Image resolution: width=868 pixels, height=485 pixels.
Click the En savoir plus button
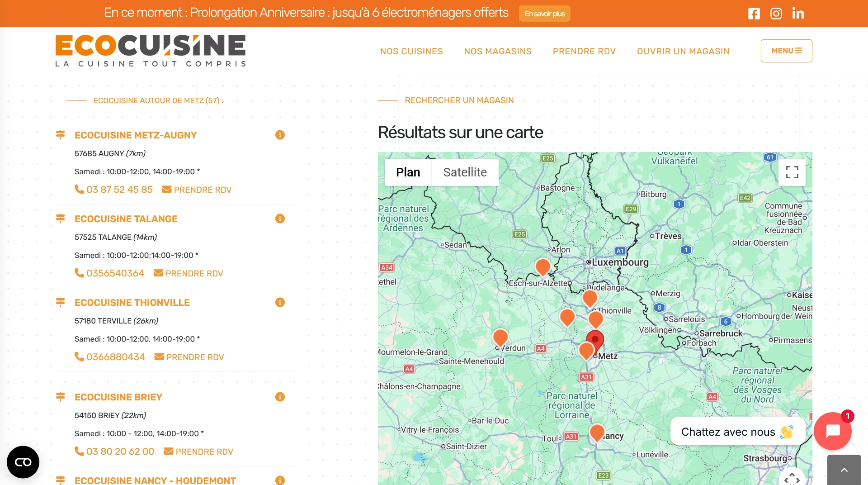pos(544,14)
